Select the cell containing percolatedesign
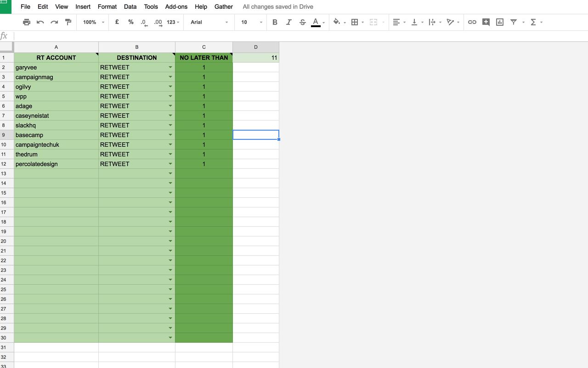Screen dimensions: 588x368 point(56,164)
